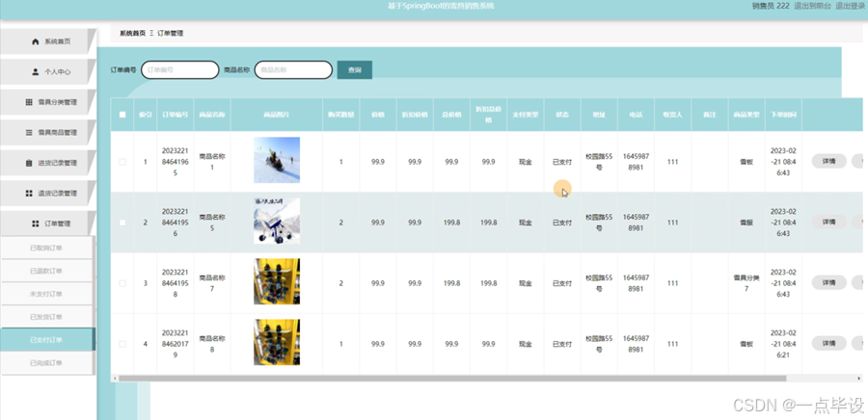Click the 查询 search button
This screenshot has height=420, width=868.
click(x=354, y=70)
